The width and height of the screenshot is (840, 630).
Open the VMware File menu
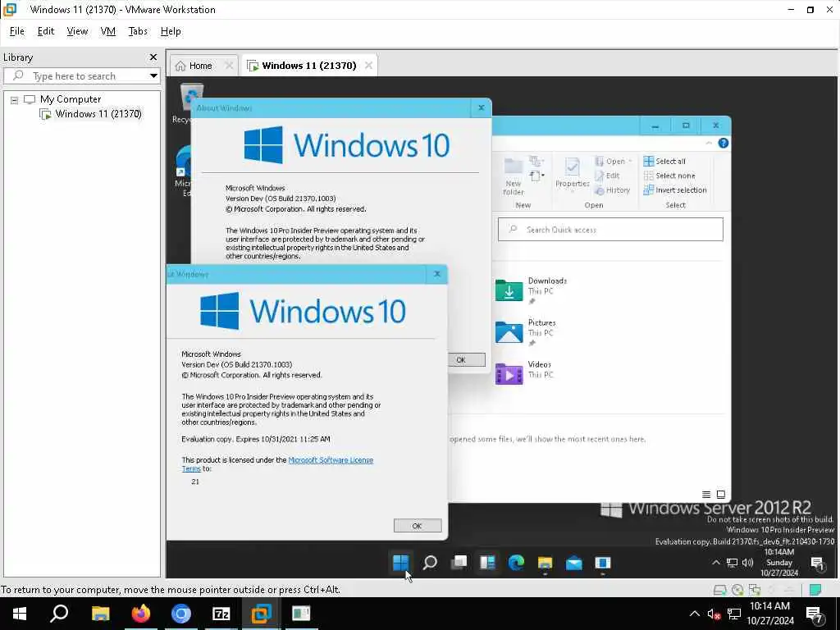tap(17, 31)
